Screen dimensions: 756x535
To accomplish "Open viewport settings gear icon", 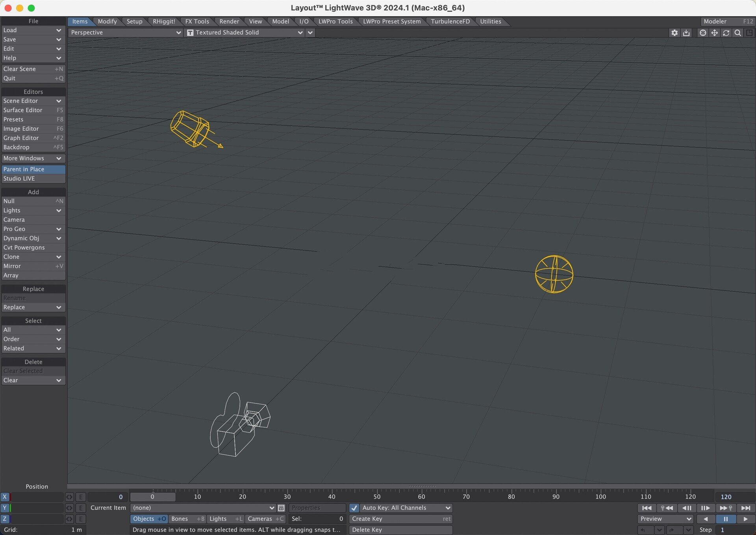I will pyautogui.click(x=674, y=33).
